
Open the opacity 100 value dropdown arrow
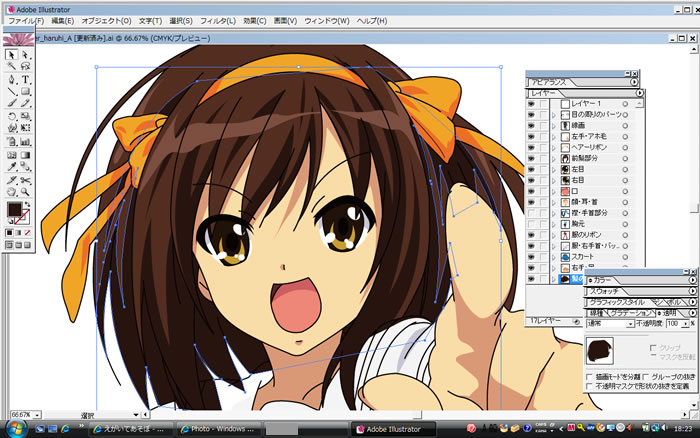click(685, 324)
